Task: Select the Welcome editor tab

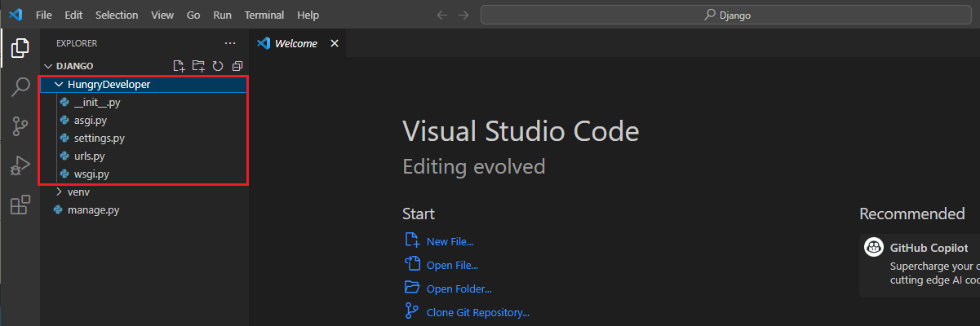Action: 298,43
